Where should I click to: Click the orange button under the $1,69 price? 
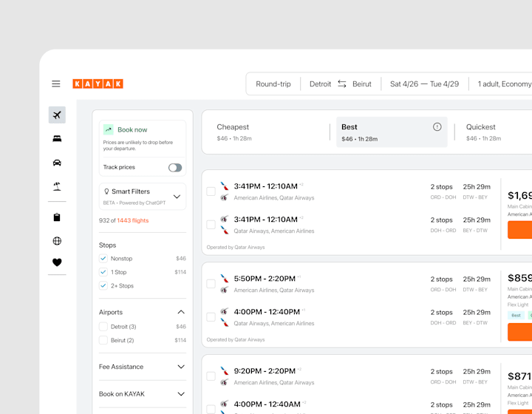[519, 230]
